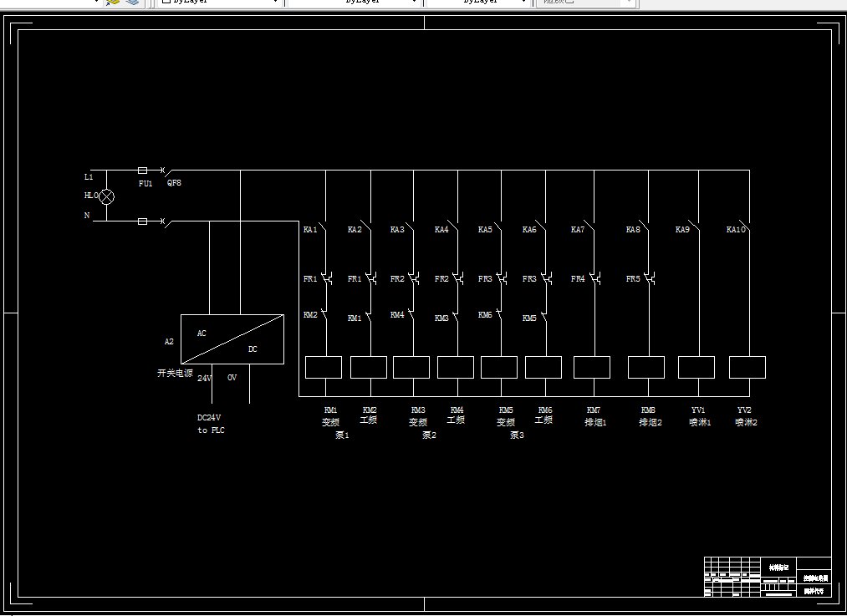The image size is (847, 616).
Task: Select the KA4 relay contact label
Action: (x=441, y=230)
